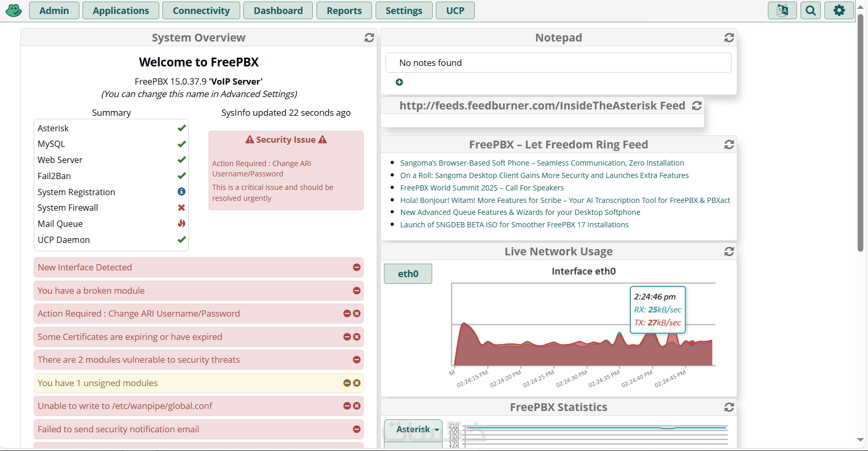Screen dimensions: 868x451
Task: Click the System Registration info icon
Action: (x=182, y=192)
